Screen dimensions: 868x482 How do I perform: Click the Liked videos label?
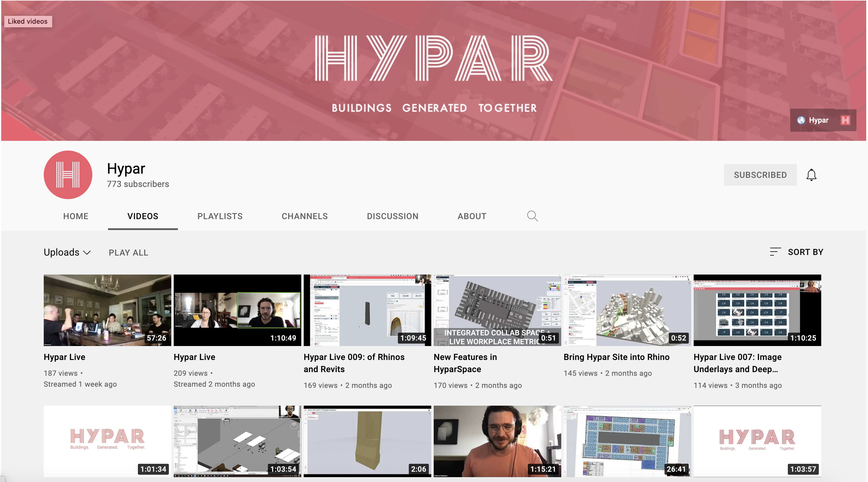[x=28, y=21]
